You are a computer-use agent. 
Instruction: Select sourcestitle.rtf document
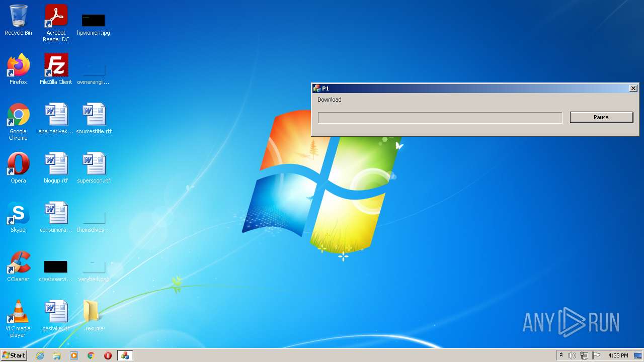point(94,119)
